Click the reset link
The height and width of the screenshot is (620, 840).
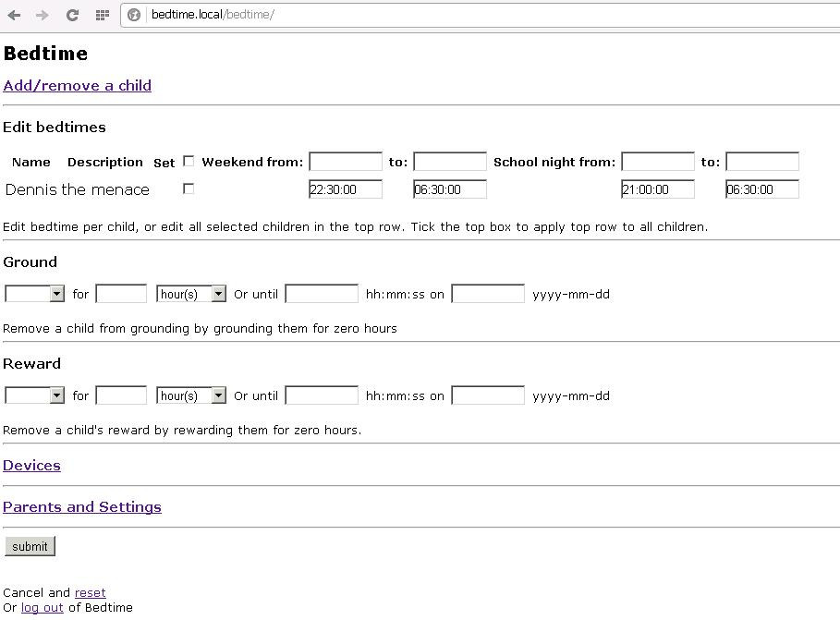click(90, 592)
